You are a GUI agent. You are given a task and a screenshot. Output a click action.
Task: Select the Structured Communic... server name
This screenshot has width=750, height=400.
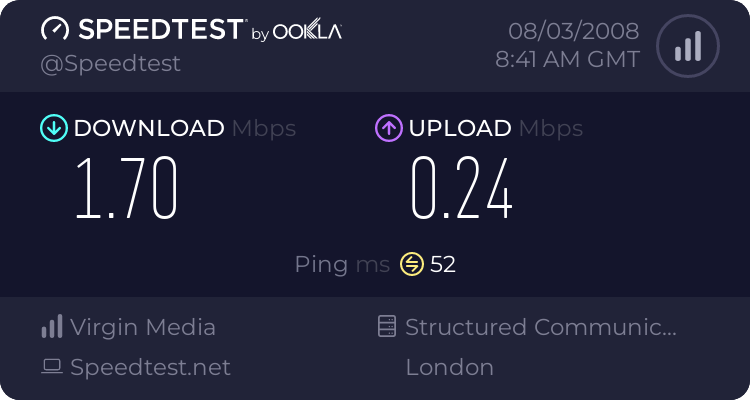(x=541, y=327)
